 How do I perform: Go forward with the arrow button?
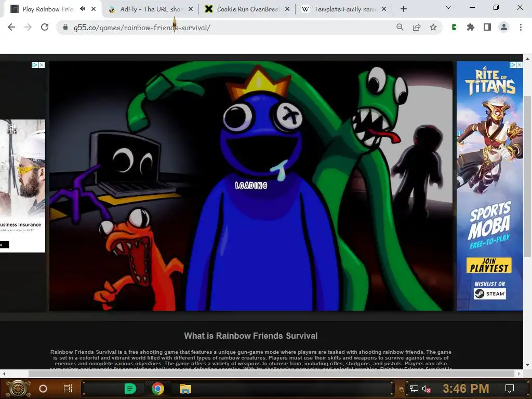[x=28, y=27]
